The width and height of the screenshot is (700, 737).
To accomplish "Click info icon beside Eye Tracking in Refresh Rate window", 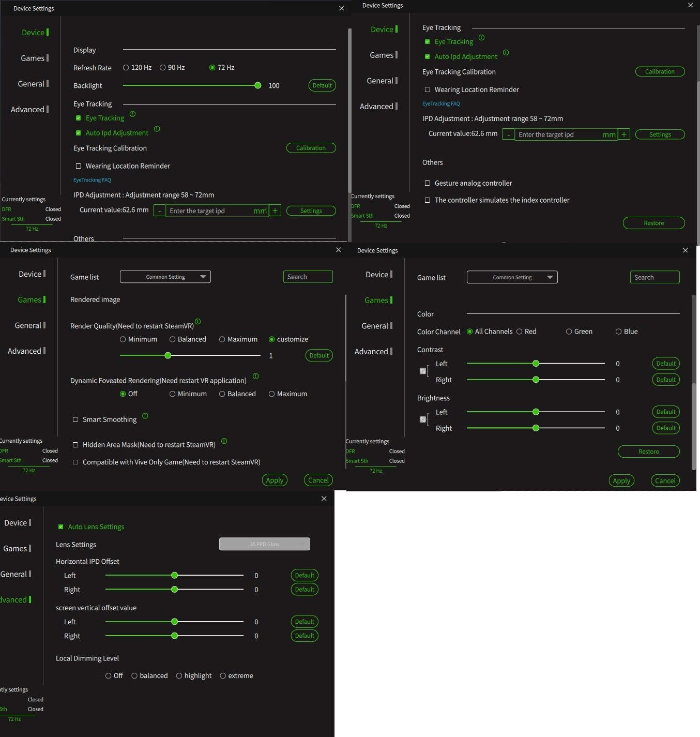I will pos(132,114).
